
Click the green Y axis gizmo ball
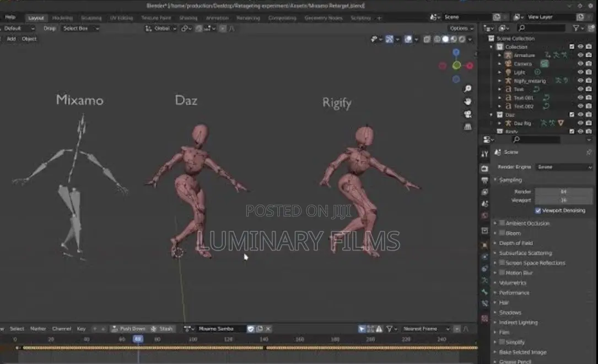(456, 66)
